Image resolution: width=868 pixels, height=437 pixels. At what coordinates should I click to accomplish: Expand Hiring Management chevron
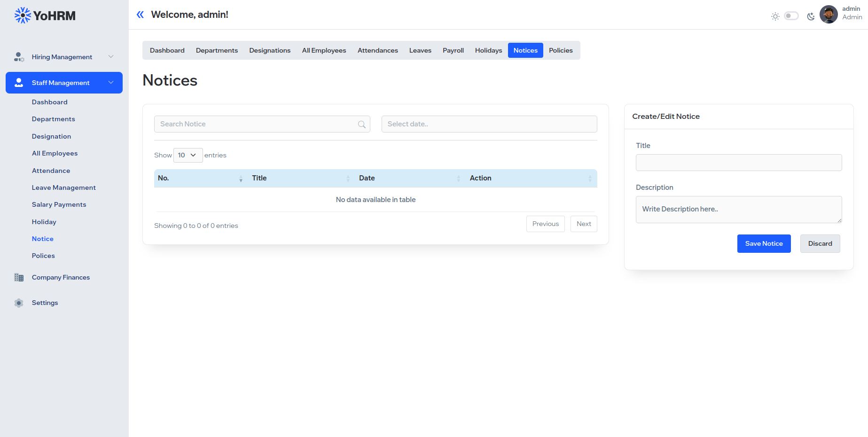pos(111,57)
